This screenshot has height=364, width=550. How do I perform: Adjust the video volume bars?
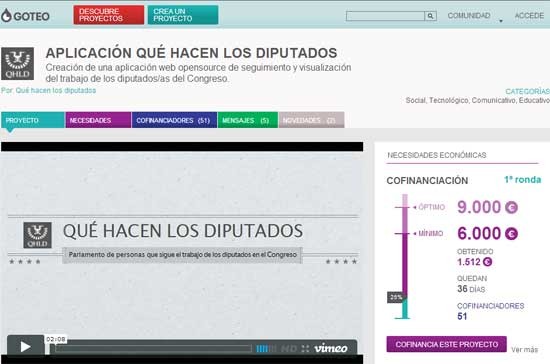266,349
